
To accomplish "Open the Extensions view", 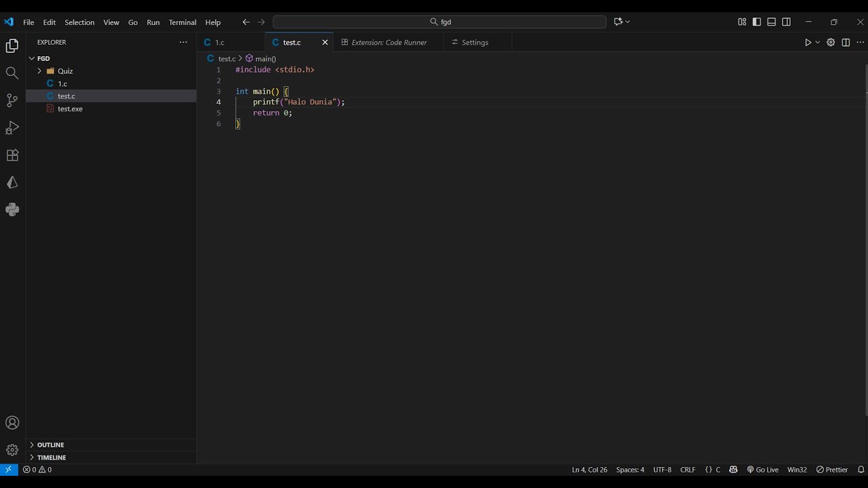I will (x=12, y=155).
